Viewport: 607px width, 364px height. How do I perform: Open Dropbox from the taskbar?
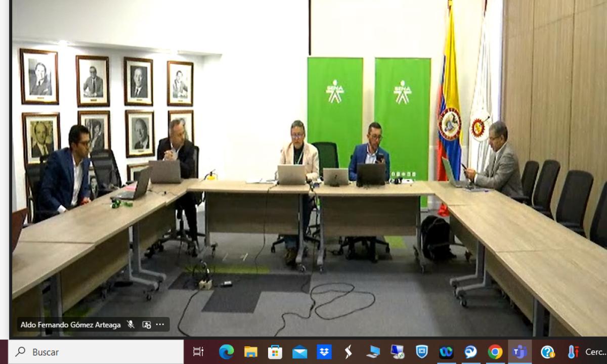324,352
